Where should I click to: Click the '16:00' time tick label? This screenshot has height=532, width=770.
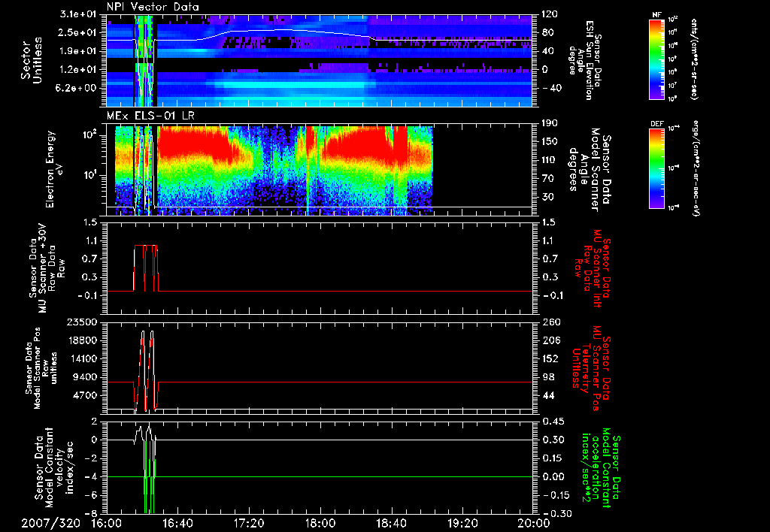(107, 523)
